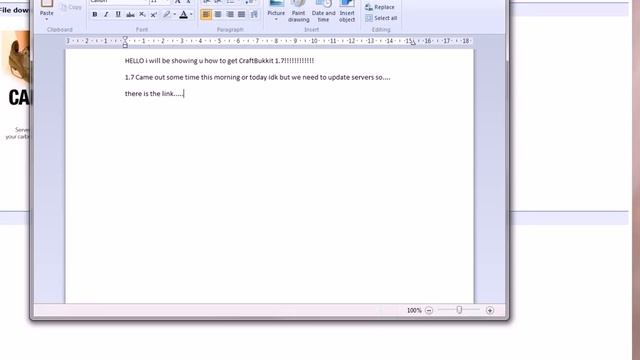Apply the text highlight color
The height and width of the screenshot is (360, 640).
(x=167, y=15)
